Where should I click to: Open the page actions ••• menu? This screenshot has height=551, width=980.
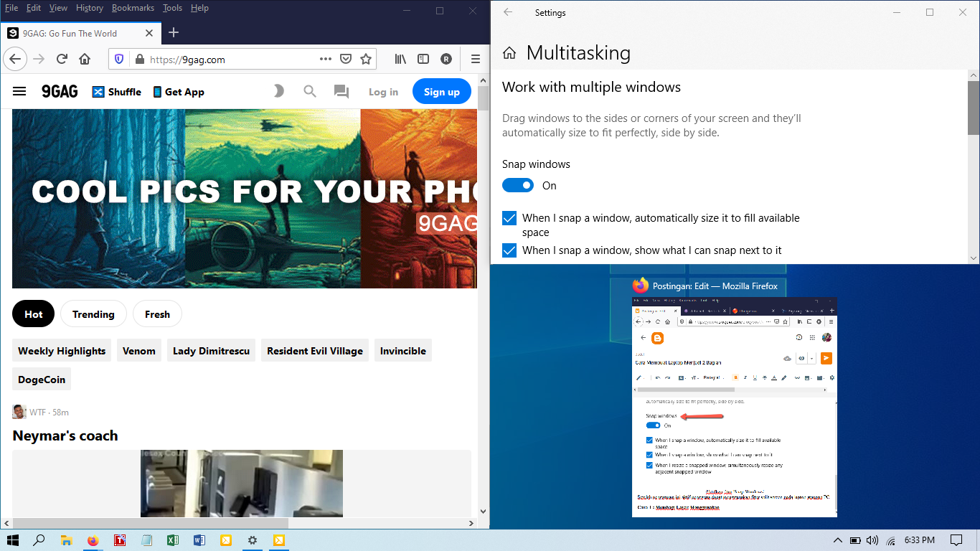pyautogui.click(x=325, y=59)
